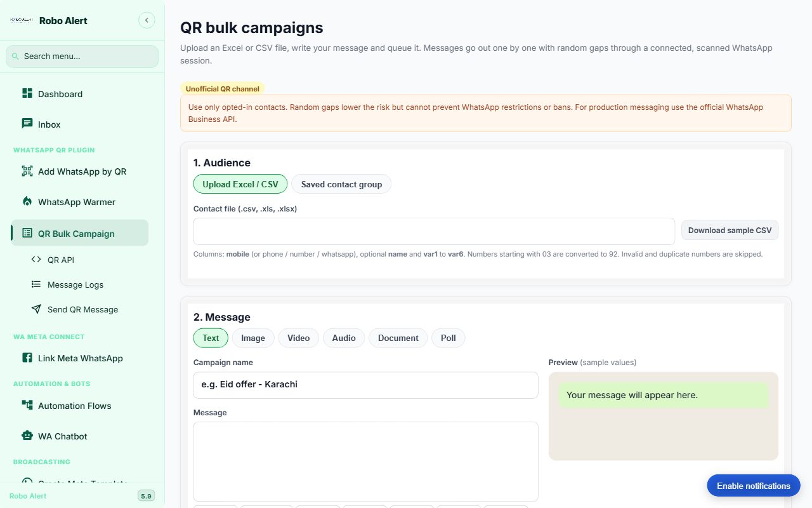
Task: Click the preview bubble 'Your message will appear here.'
Action: pos(664,395)
